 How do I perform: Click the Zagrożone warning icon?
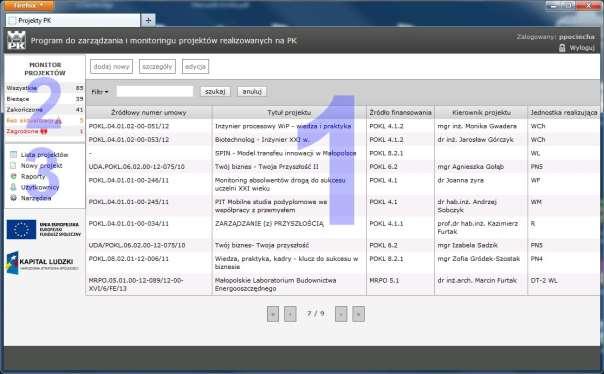[x=44, y=131]
